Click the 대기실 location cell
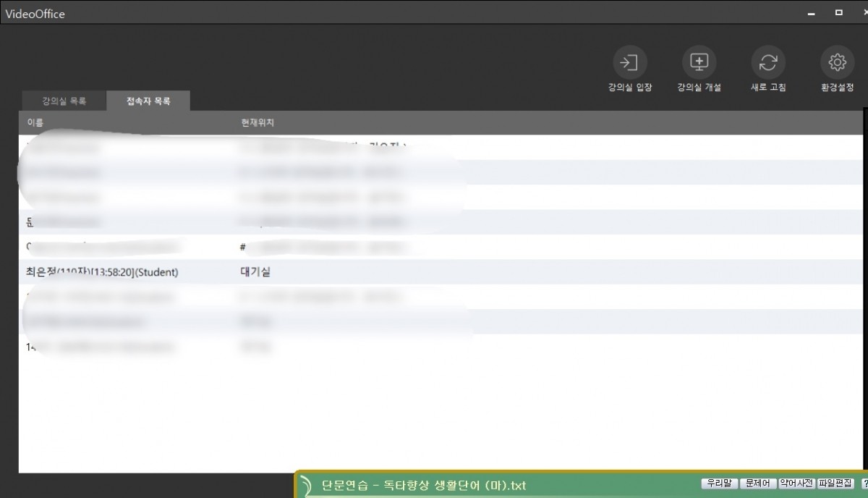Screen dimensions: 868x498 [255, 272]
